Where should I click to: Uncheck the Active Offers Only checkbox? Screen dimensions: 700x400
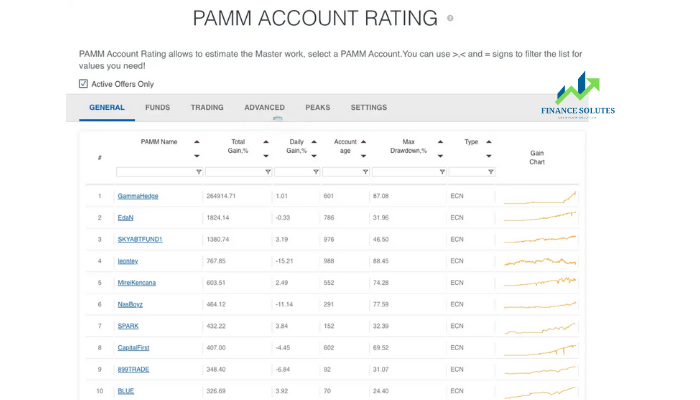click(x=83, y=83)
